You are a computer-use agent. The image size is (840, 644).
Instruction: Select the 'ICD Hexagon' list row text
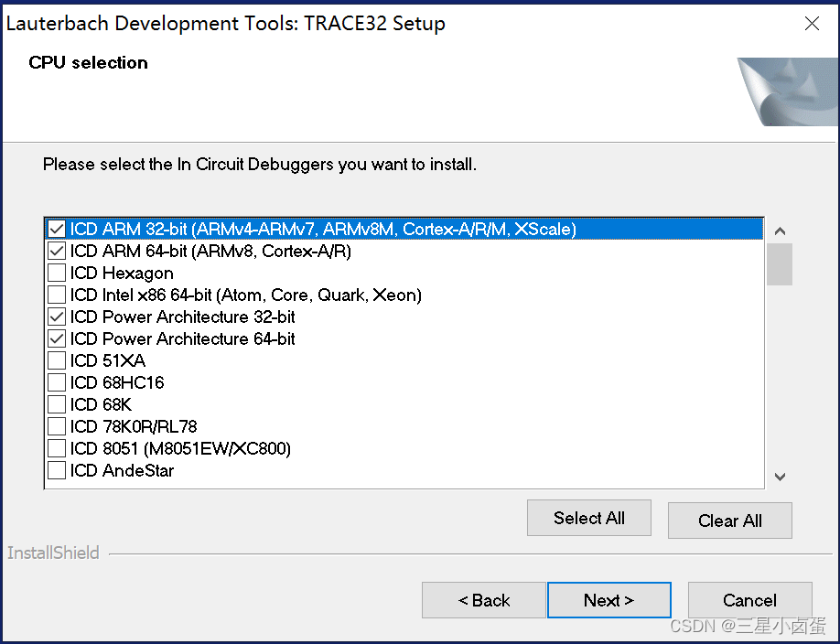[122, 274]
